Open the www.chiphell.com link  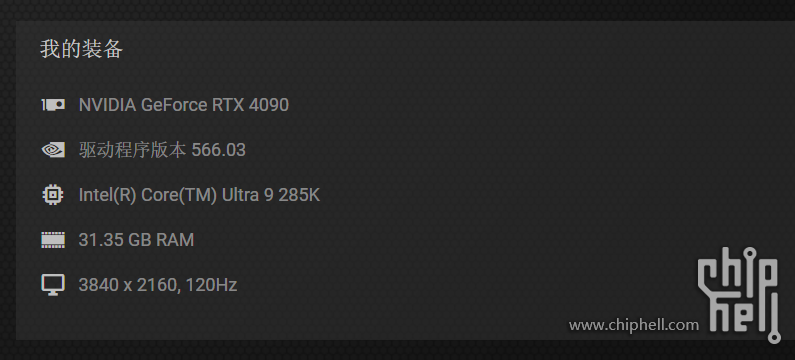634,325
